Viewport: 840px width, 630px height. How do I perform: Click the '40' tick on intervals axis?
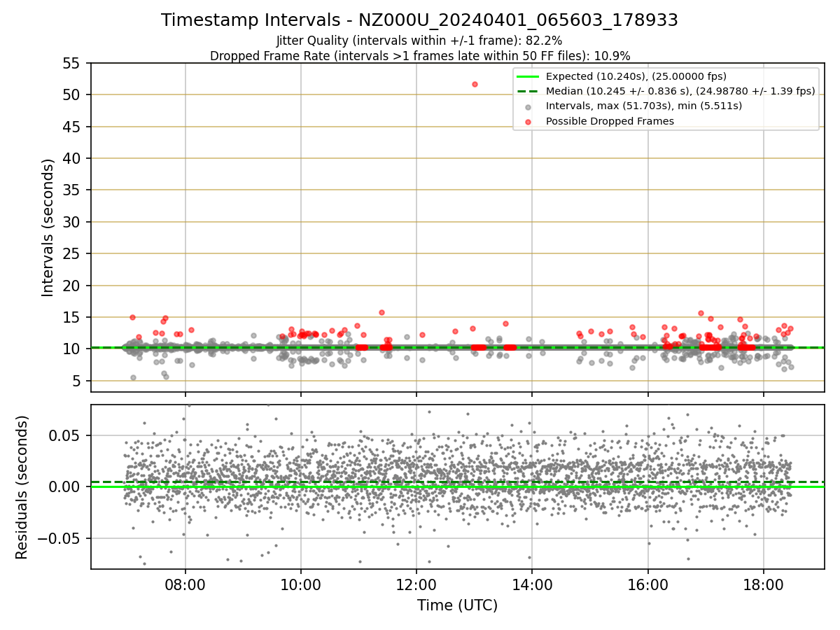click(73, 158)
